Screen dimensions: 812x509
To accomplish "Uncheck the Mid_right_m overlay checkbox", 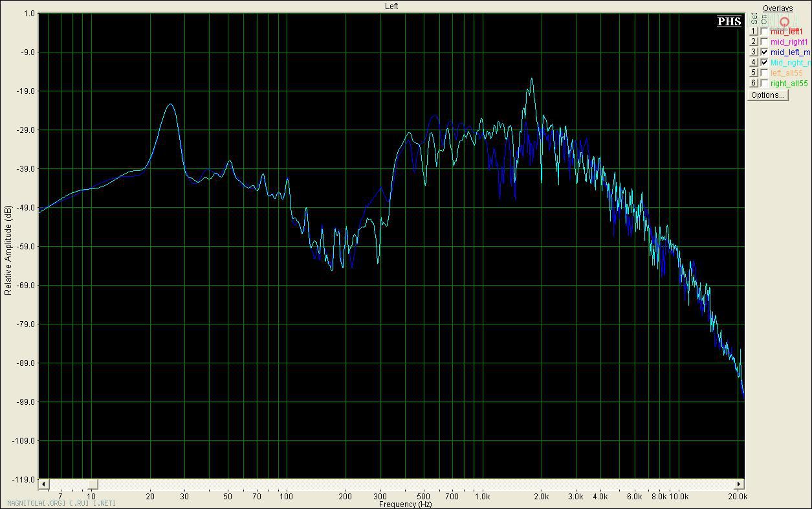I will (765, 62).
